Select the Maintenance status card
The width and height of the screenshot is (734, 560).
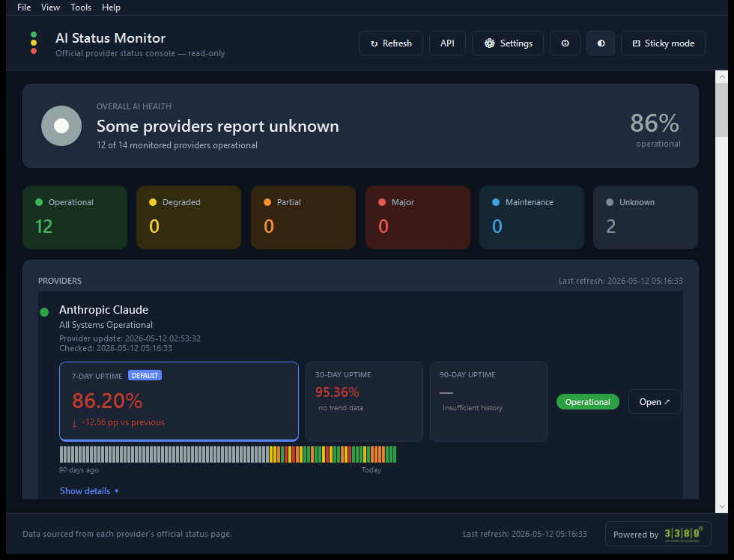pyautogui.click(x=532, y=218)
